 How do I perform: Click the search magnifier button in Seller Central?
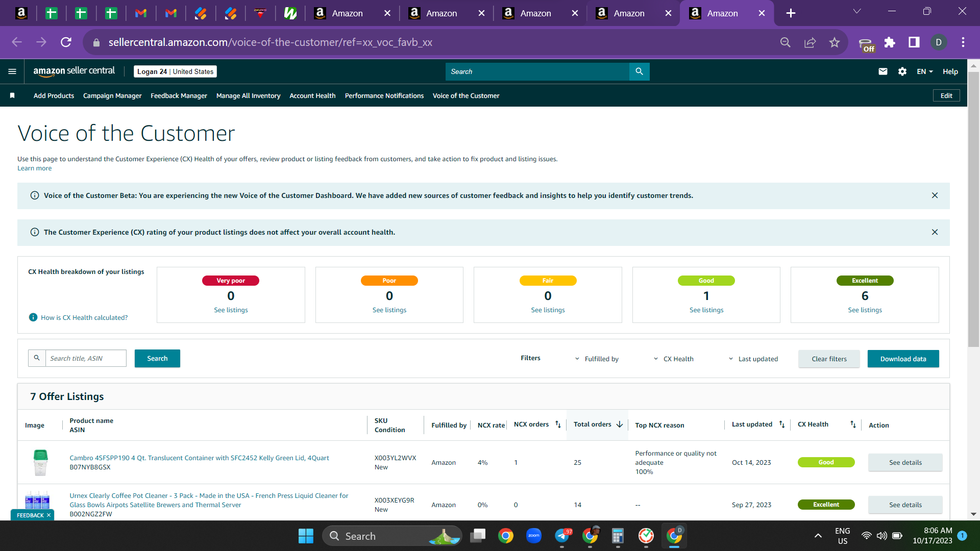(x=639, y=71)
